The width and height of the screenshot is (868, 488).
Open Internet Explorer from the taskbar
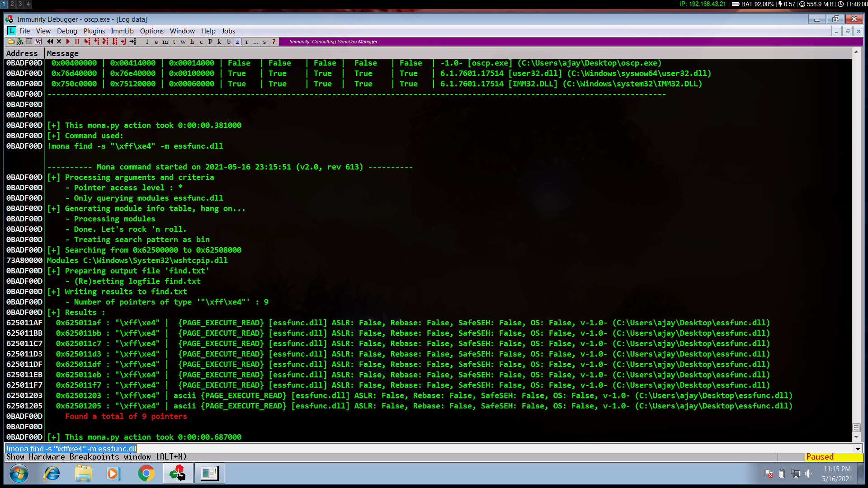coord(52,474)
